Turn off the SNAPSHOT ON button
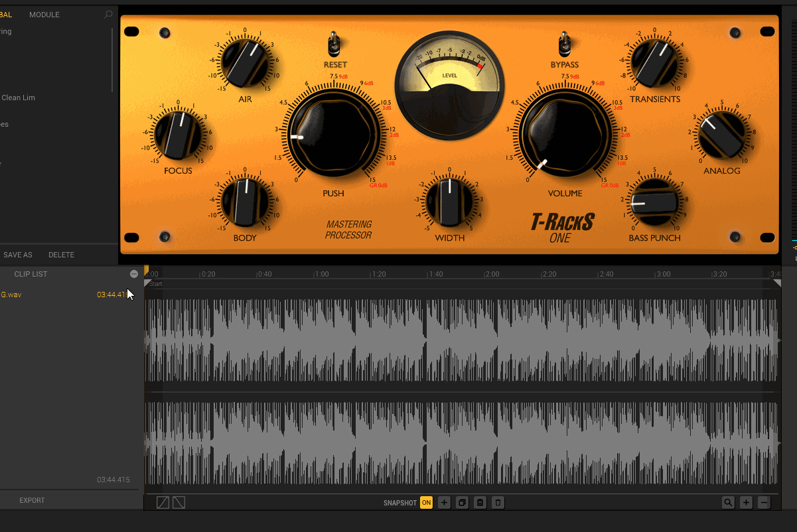Viewport: 797px width, 532px height. (426, 503)
